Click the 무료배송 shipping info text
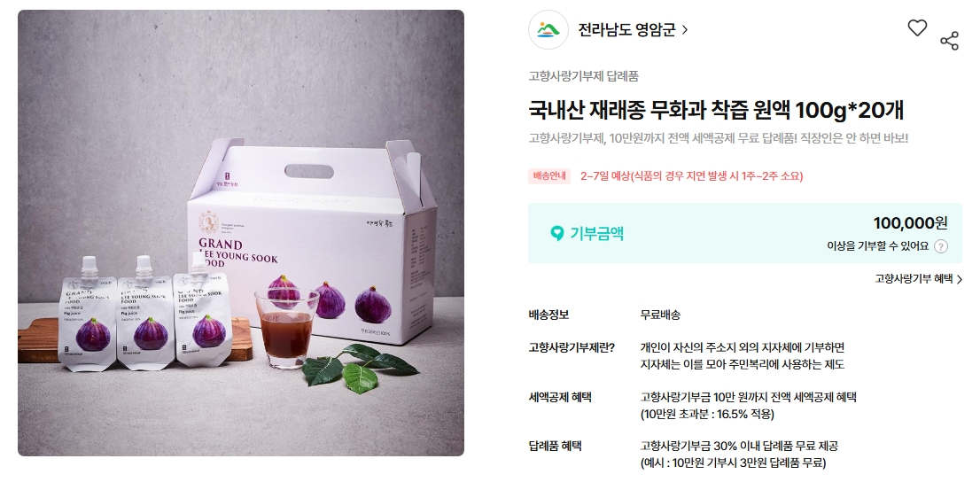The image size is (980, 482). [x=660, y=315]
